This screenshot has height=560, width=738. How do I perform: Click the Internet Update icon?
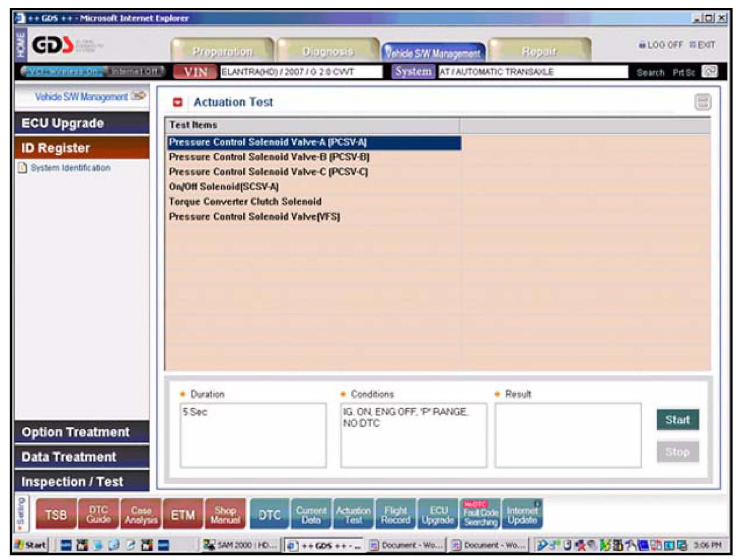tap(522, 515)
